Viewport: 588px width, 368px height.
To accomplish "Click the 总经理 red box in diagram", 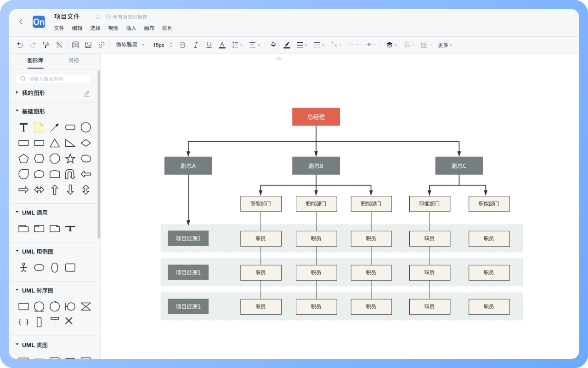I will (x=316, y=117).
